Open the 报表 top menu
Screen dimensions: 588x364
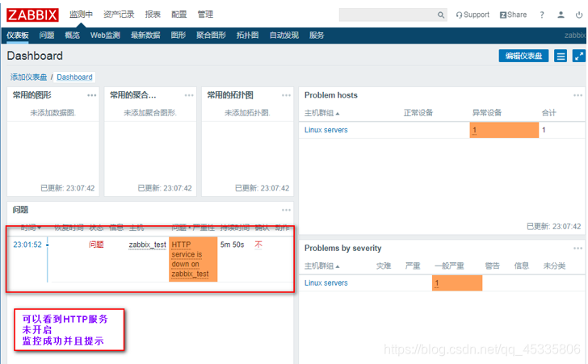point(153,15)
